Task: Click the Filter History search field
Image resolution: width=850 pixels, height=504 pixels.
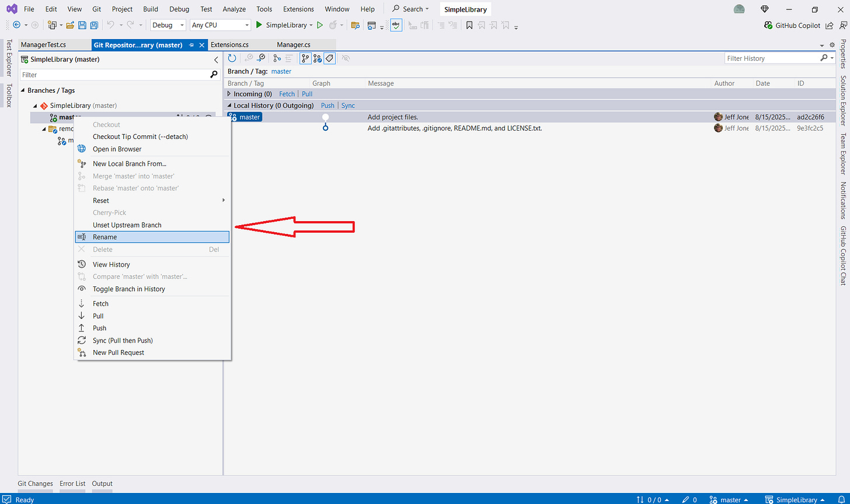Action: click(x=772, y=58)
